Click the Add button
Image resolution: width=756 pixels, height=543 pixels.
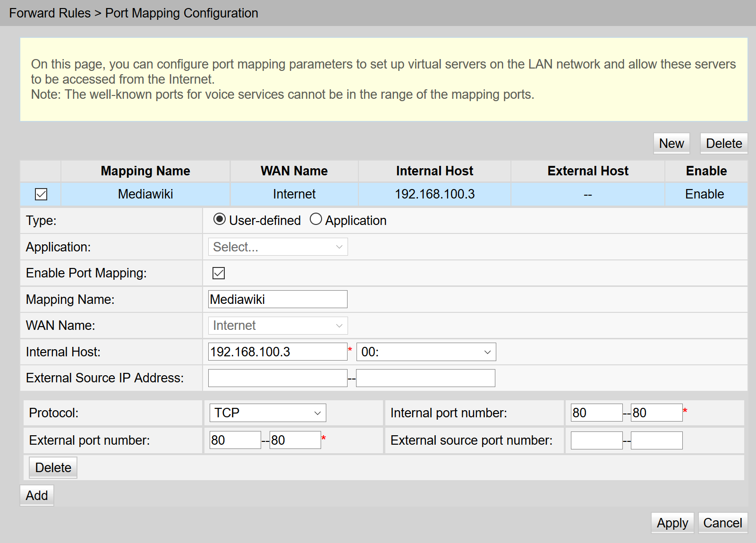pyautogui.click(x=37, y=495)
